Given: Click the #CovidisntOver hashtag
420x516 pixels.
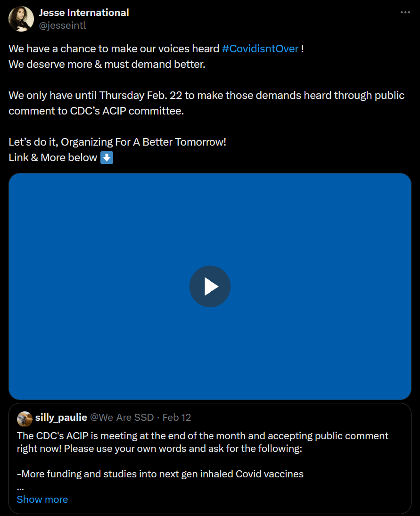Looking at the screenshot, I should pyautogui.click(x=260, y=49).
